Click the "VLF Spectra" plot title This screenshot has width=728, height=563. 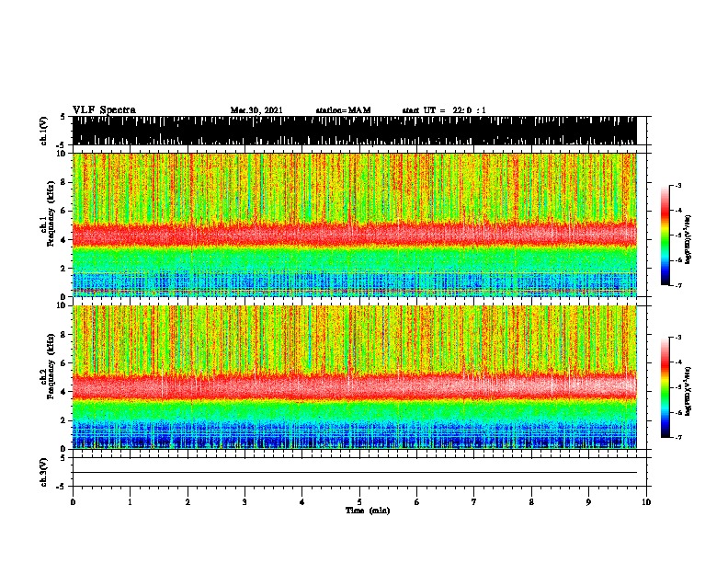tap(104, 110)
